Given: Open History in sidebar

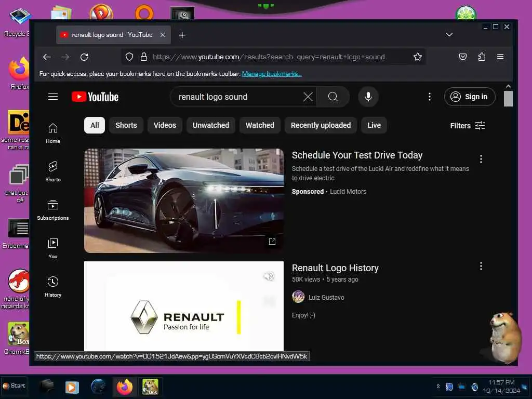Looking at the screenshot, I should point(53,287).
